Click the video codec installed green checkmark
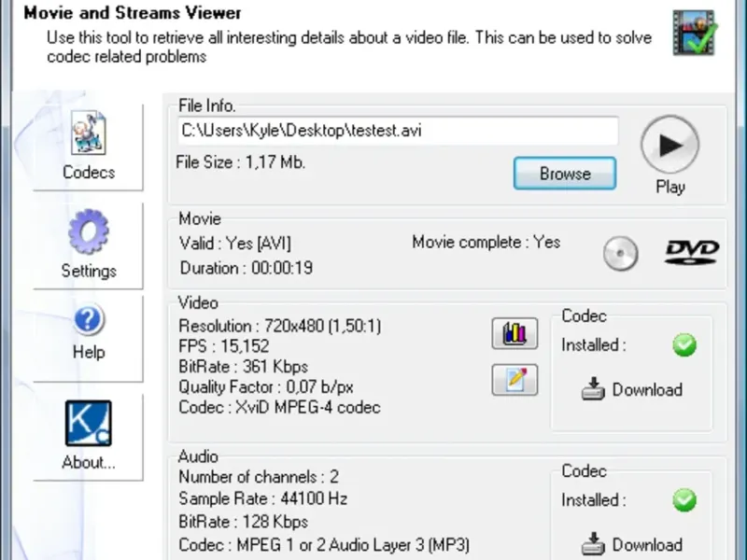Viewport: 747px width, 560px height. pos(684,345)
